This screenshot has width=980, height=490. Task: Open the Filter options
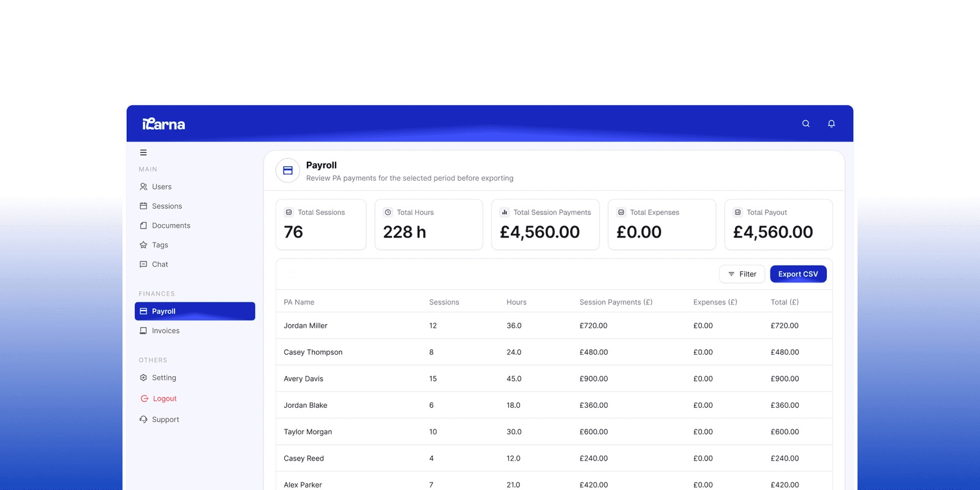(742, 274)
